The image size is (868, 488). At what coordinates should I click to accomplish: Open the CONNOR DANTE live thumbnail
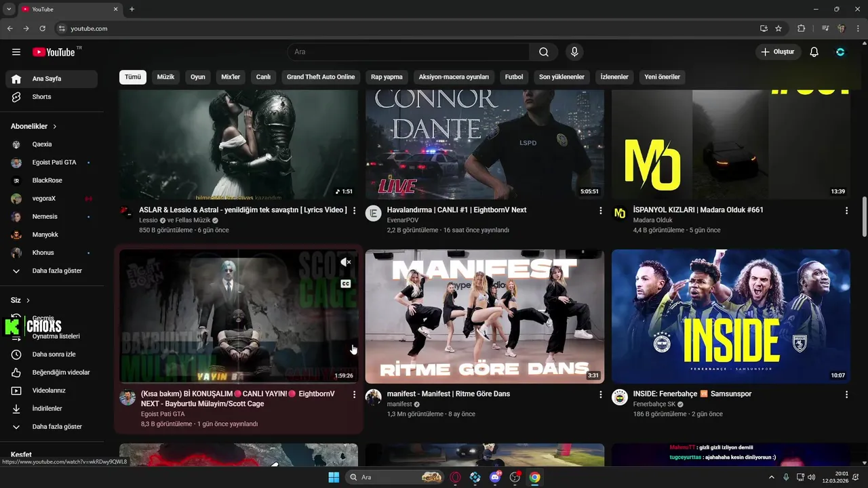click(x=485, y=144)
